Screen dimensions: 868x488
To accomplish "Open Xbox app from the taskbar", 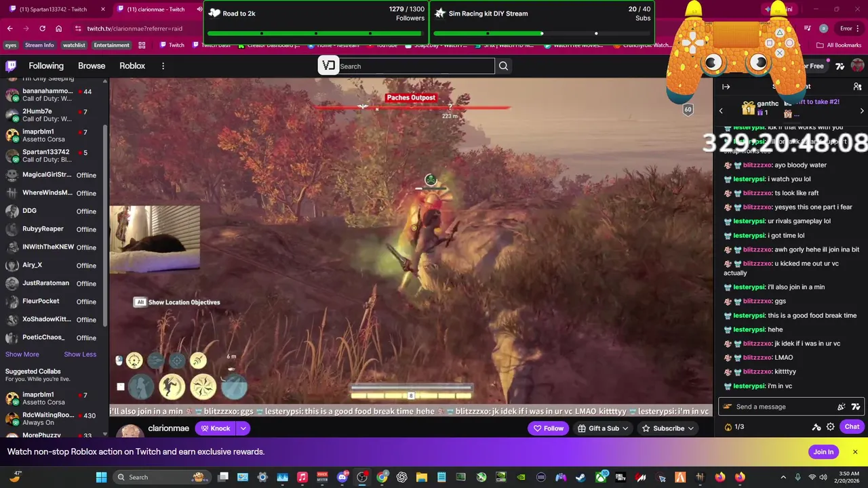I will pyautogui.click(x=600, y=477).
